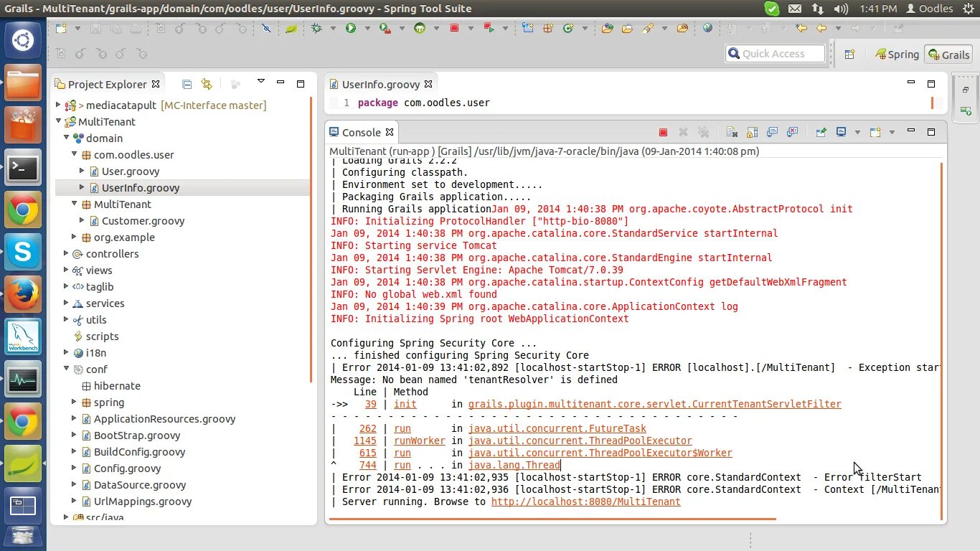The height and width of the screenshot is (551, 980).
Task: Click the Skip All Breakpoints icon
Action: point(266,28)
